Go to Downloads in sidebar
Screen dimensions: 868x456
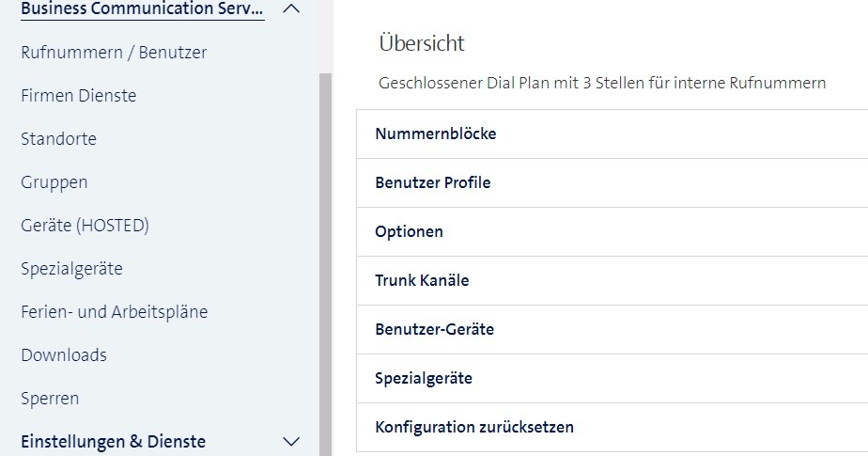[x=64, y=355]
